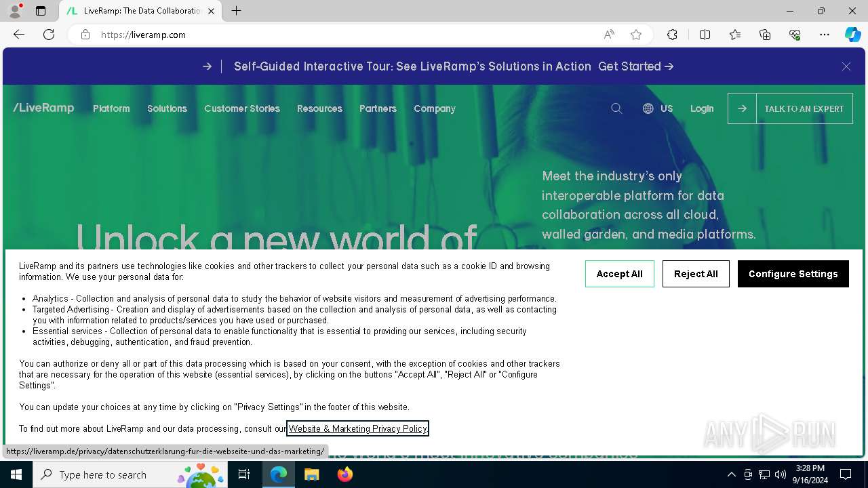
Task: Open Read aloud in address bar
Action: click(x=609, y=35)
